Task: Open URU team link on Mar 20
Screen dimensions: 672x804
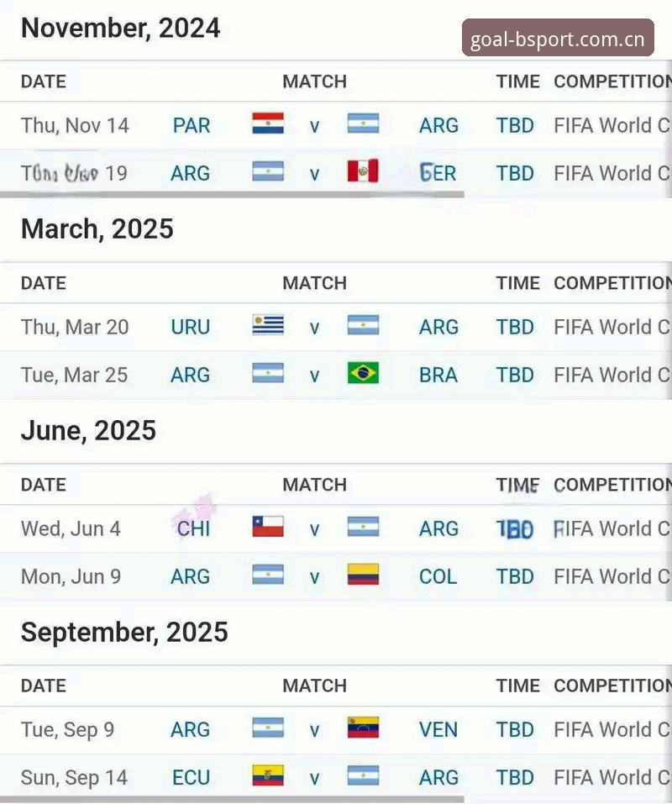Action: (x=191, y=327)
